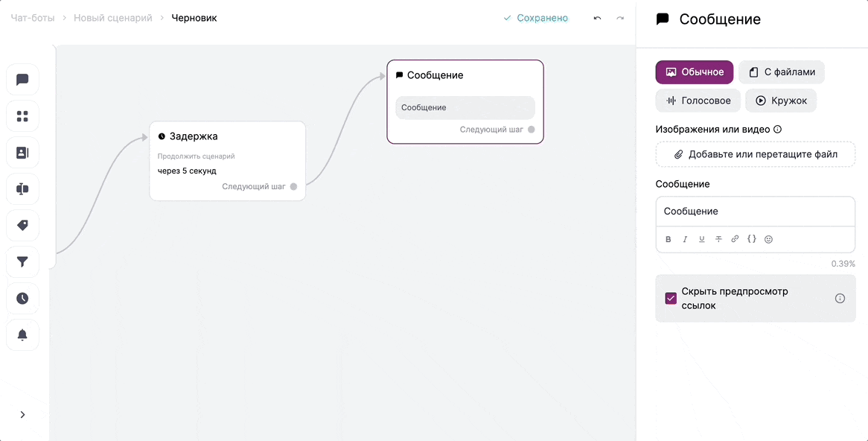Viewport: 868px width, 441px height.
Task: Focus the Сообщение text field
Action: pos(756,212)
